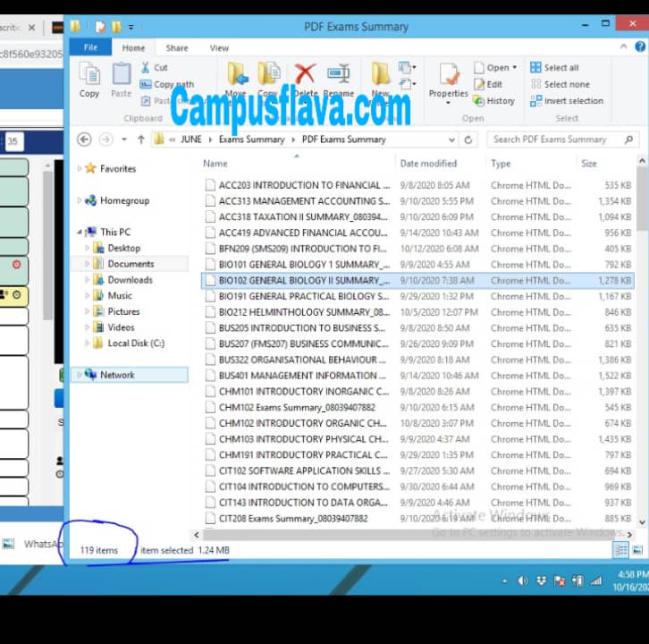Show hidden tray icons arrow
The image size is (649, 644).
click(x=504, y=581)
